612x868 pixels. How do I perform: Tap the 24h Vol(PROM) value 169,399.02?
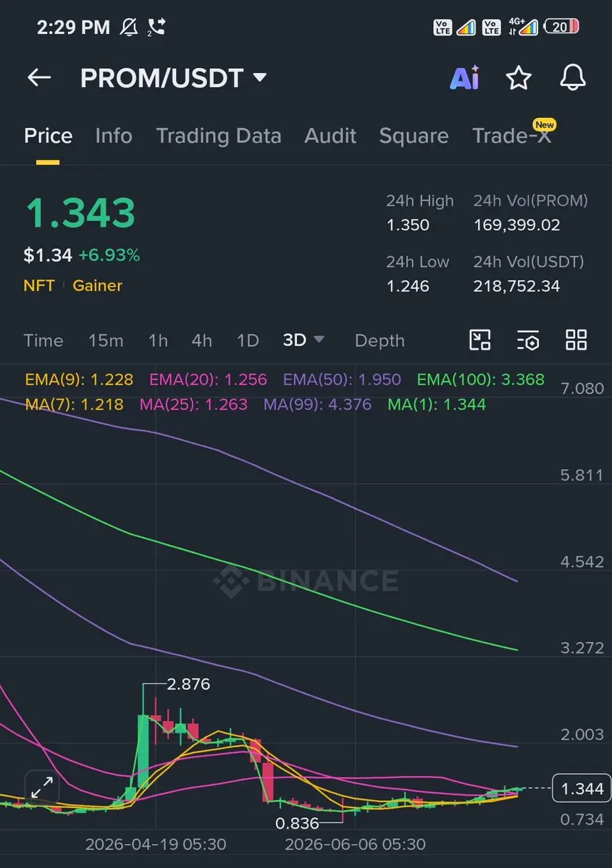click(516, 225)
